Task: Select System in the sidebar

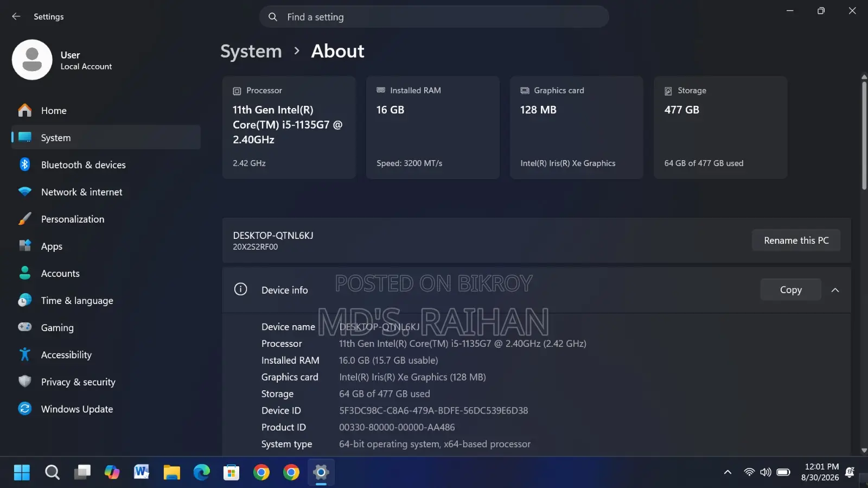Action: pos(106,137)
